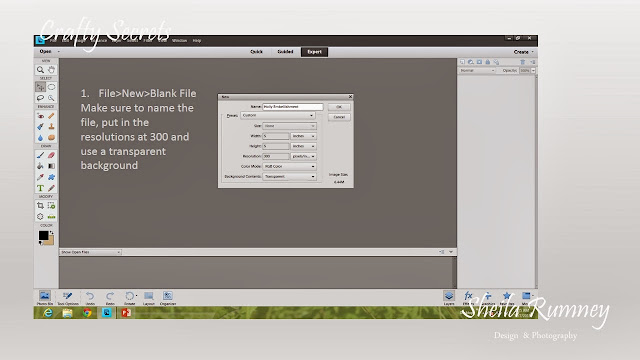Open the Photo Bin panel
This screenshot has width=640, height=360.
click(45, 298)
